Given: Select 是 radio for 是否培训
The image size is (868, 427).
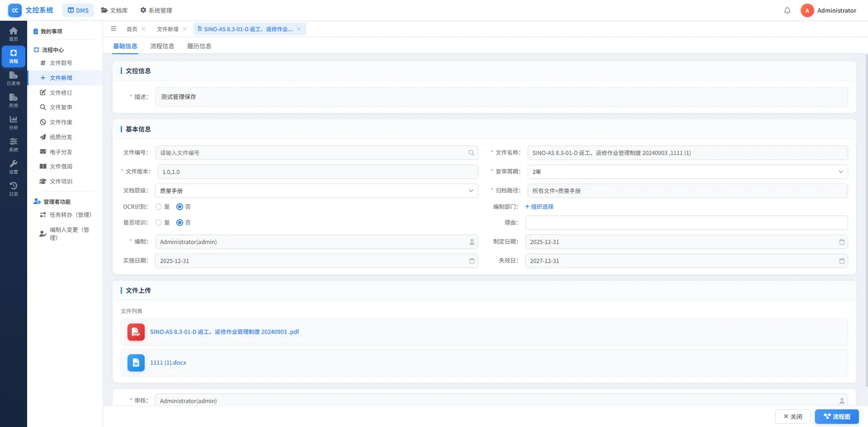Looking at the screenshot, I should (158, 223).
